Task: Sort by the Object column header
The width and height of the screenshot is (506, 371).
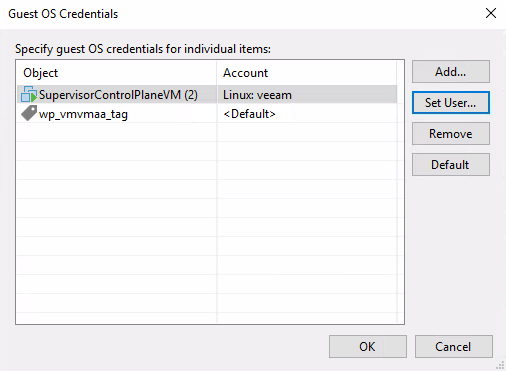Action: (x=117, y=73)
